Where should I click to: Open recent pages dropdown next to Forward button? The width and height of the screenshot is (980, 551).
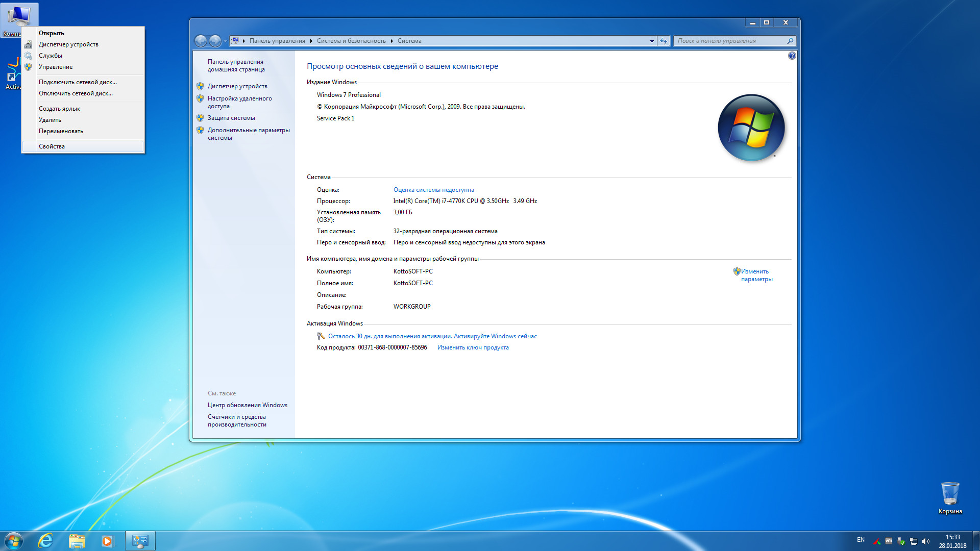click(x=225, y=41)
